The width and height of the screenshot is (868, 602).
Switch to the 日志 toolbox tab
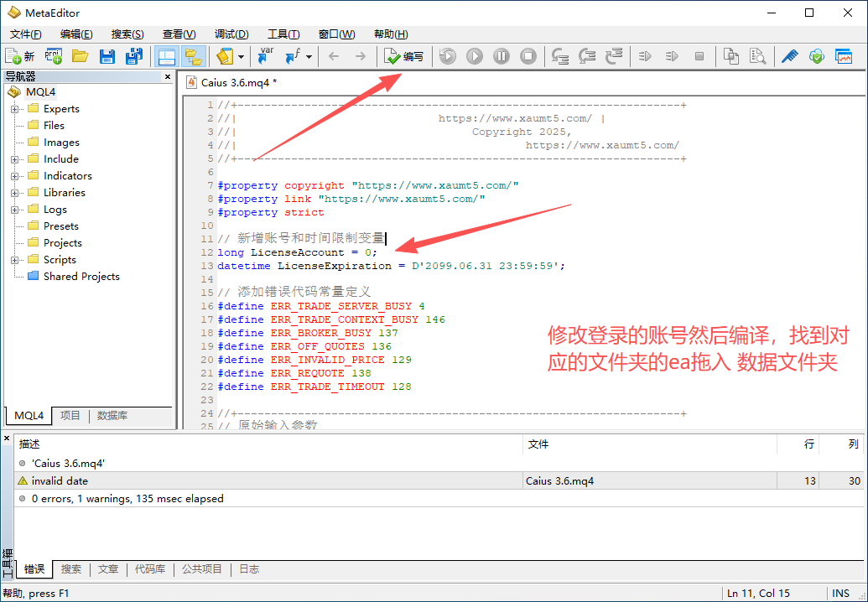pos(249,569)
